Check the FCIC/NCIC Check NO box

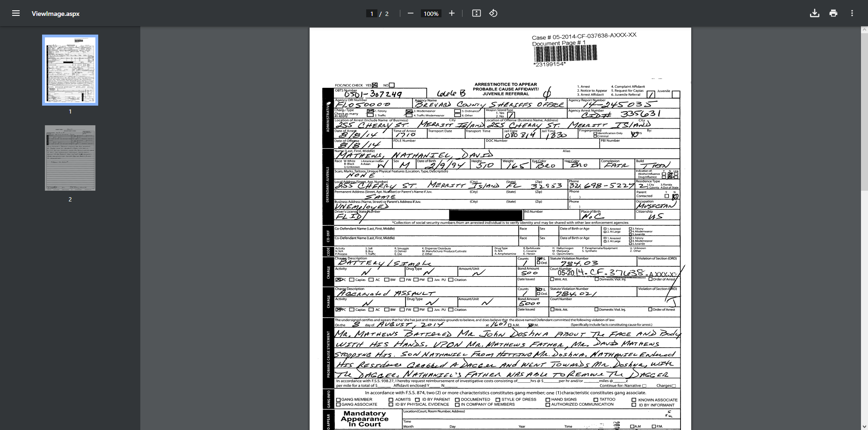coord(392,85)
